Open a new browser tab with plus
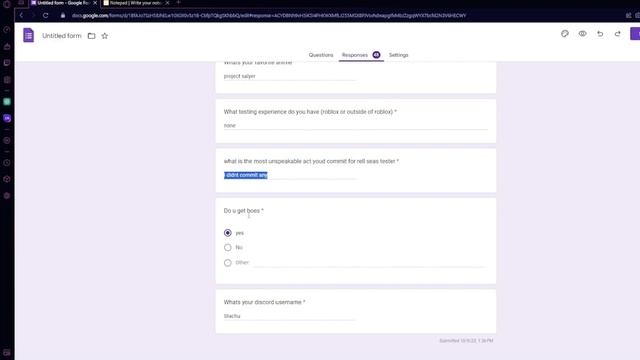The image size is (640, 360). click(x=178, y=2)
